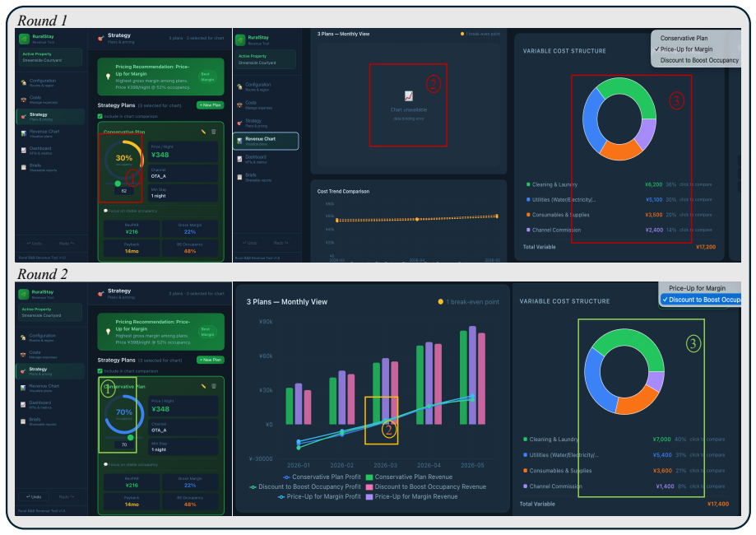
Task: Click the trash delete icon in Round 2 plan card
Action: point(214,386)
